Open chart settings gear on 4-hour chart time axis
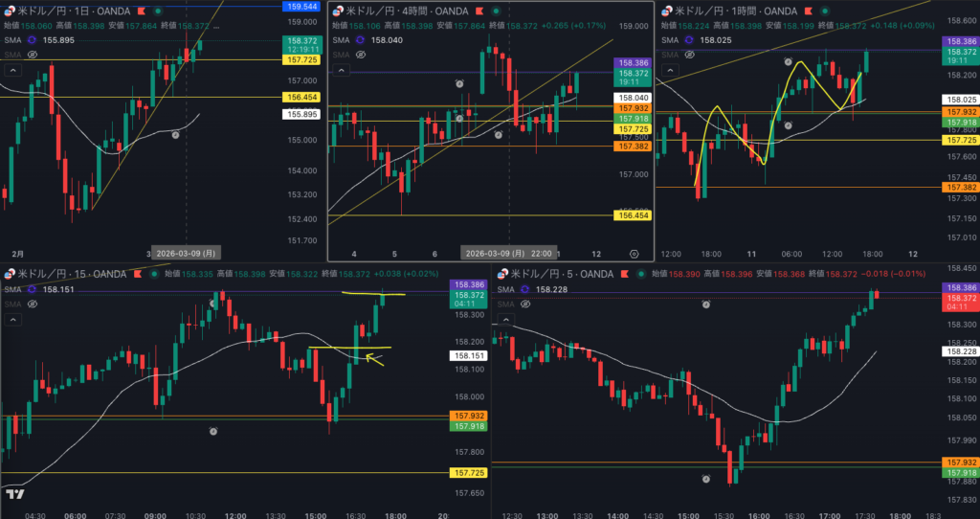 635,254
